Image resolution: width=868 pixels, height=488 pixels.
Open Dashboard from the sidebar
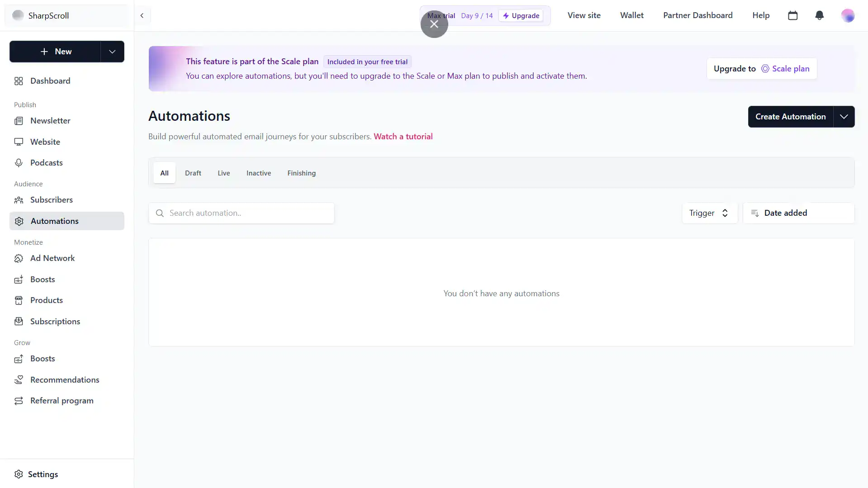[67, 81]
